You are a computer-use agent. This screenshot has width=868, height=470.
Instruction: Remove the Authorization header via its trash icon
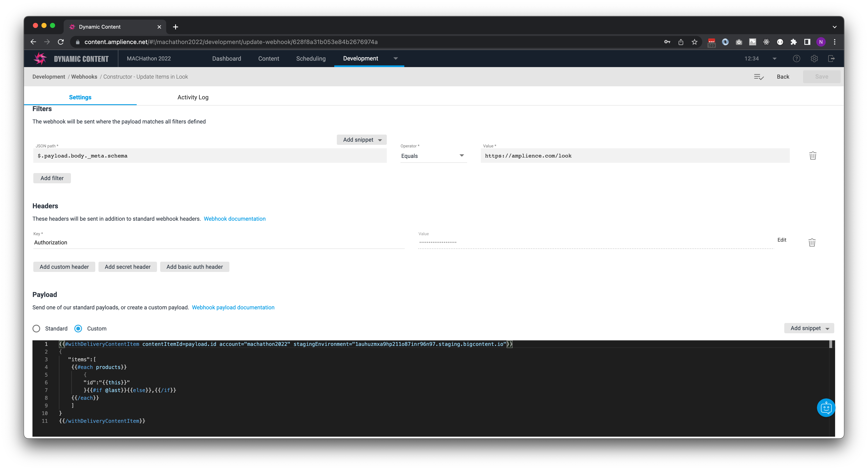click(812, 242)
